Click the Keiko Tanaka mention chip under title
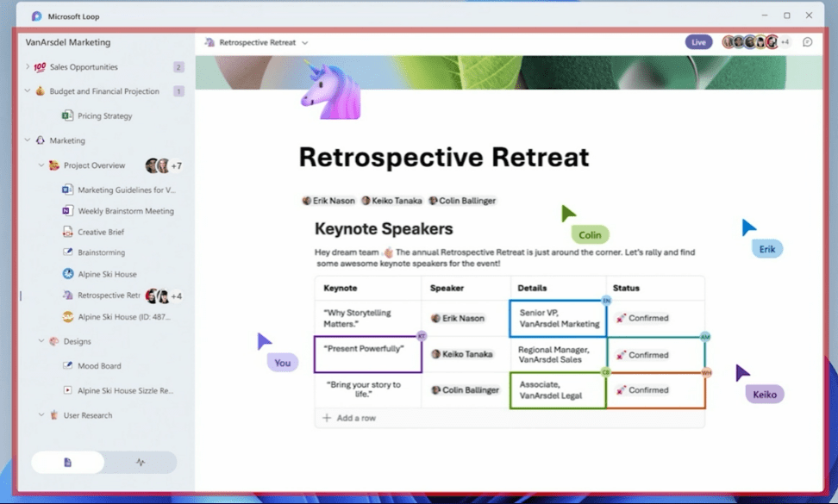Viewport: 838px width, 504px height. click(x=391, y=201)
